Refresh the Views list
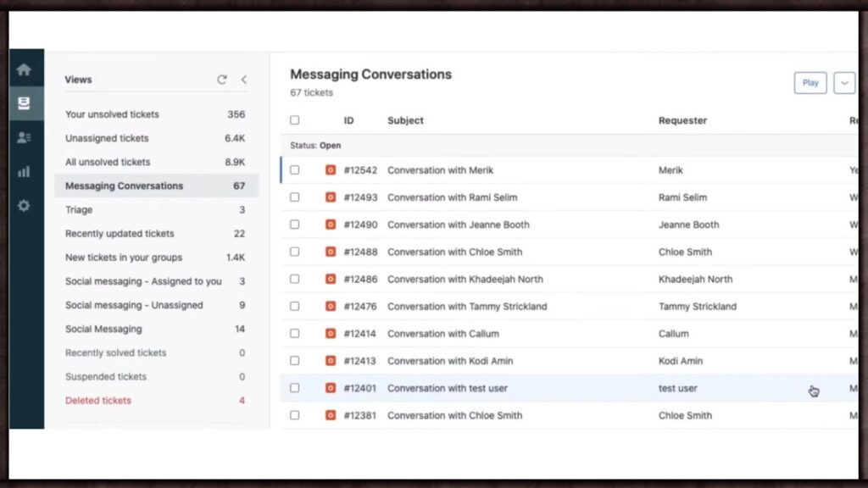The image size is (868, 488). (222, 80)
